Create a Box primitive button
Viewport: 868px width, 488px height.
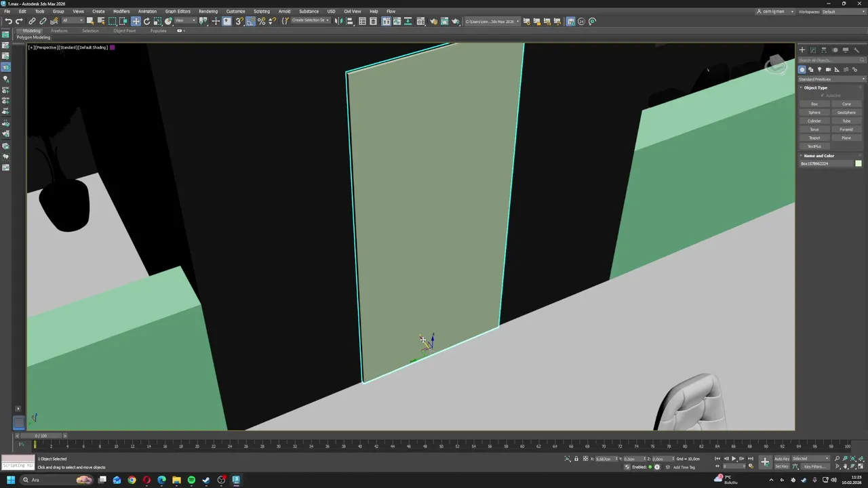(x=814, y=104)
